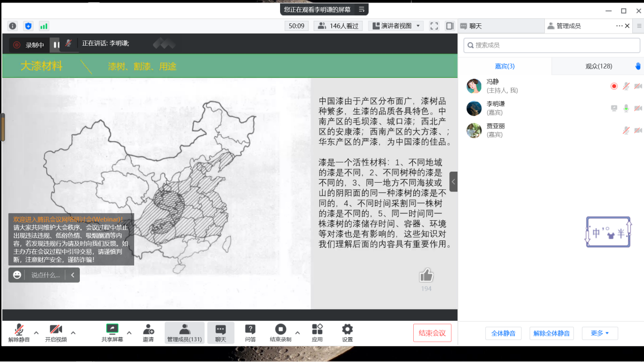Open the 问答 Q&A icon
The image size is (644, 362).
[250, 333]
